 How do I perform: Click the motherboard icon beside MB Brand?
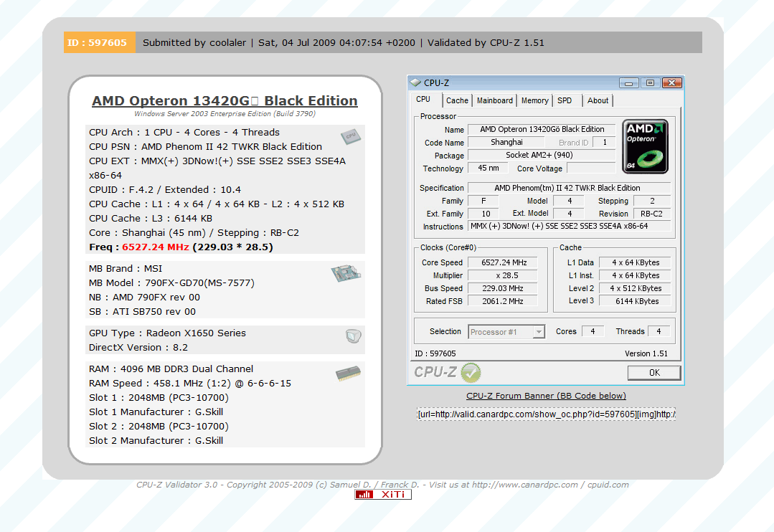(x=346, y=273)
